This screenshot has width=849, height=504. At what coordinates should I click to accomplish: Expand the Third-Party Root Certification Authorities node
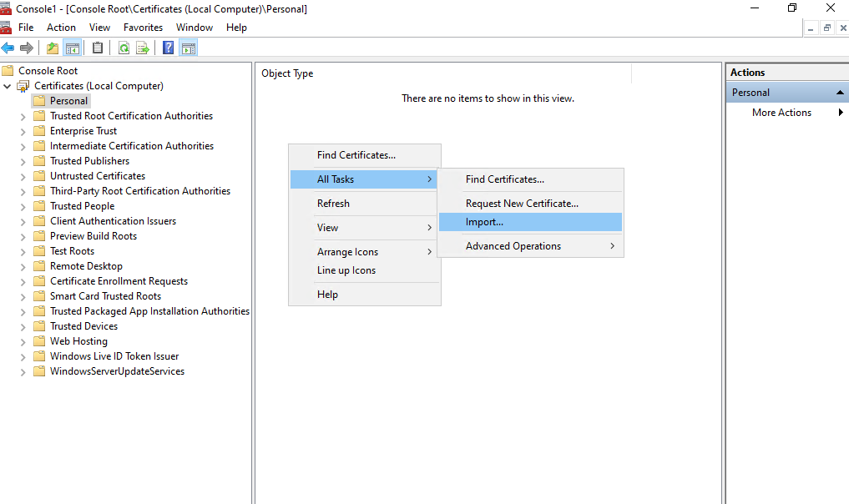[23, 192]
